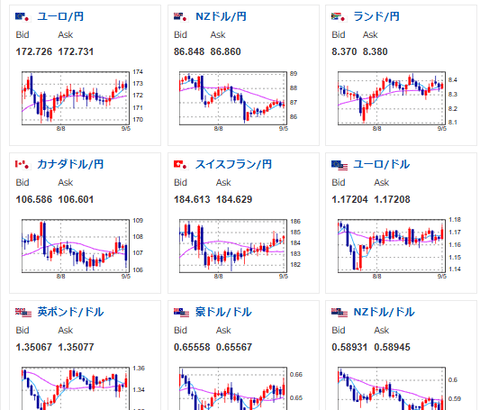Open the 英ポンド/ドル pair link
This screenshot has height=410, width=480.
(71, 312)
